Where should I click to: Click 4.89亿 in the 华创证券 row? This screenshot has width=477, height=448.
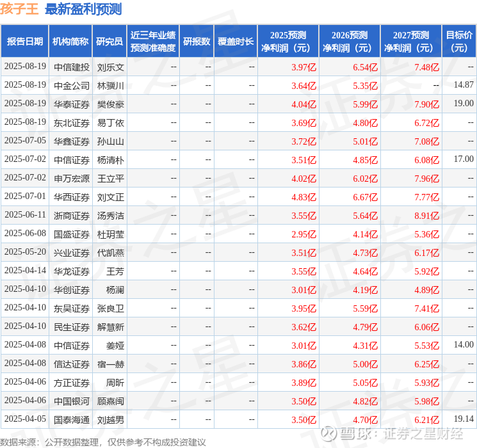point(427,290)
